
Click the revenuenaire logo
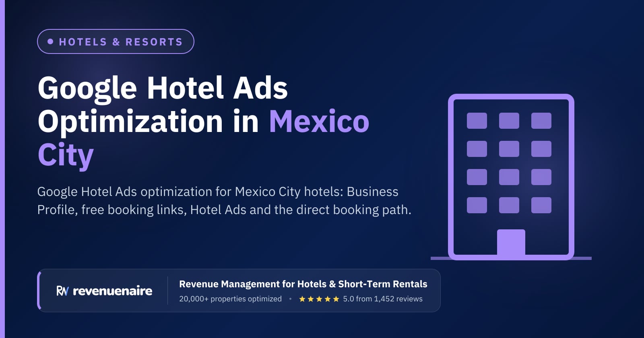(104, 291)
